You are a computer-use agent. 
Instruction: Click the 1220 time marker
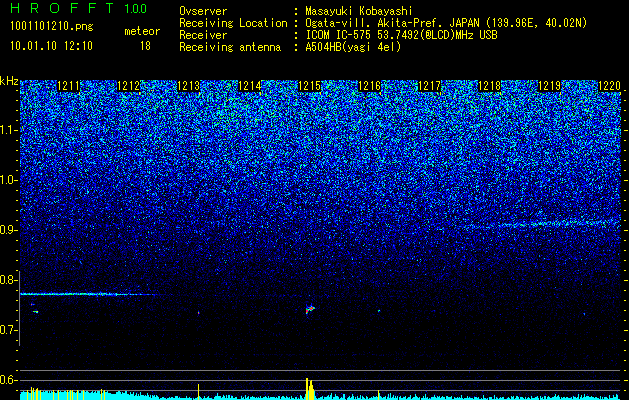(x=609, y=86)
